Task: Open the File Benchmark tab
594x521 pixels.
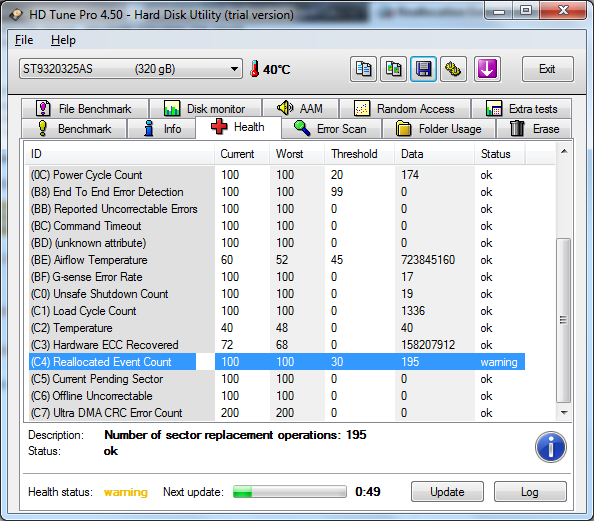Action: point(85,109)
